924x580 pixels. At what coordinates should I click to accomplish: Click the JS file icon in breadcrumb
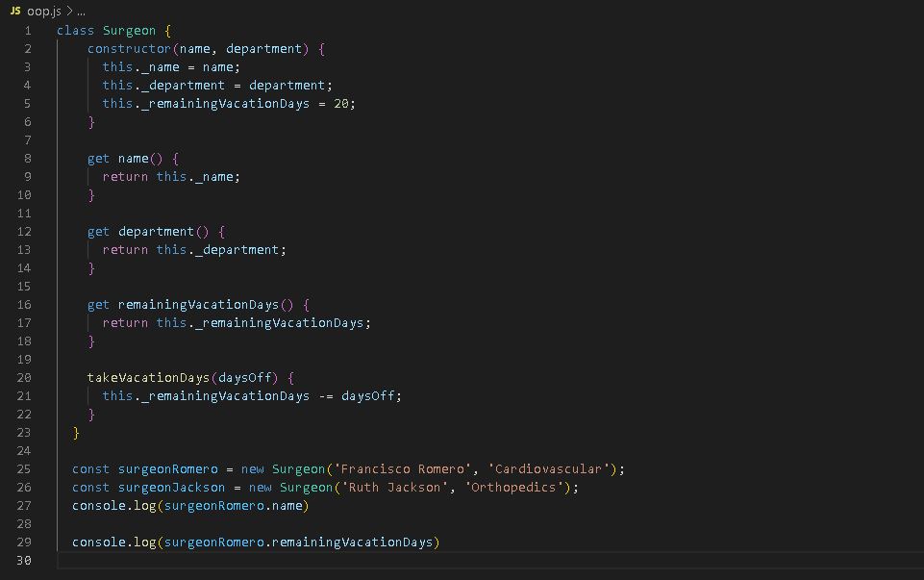[x=15, y=11]
